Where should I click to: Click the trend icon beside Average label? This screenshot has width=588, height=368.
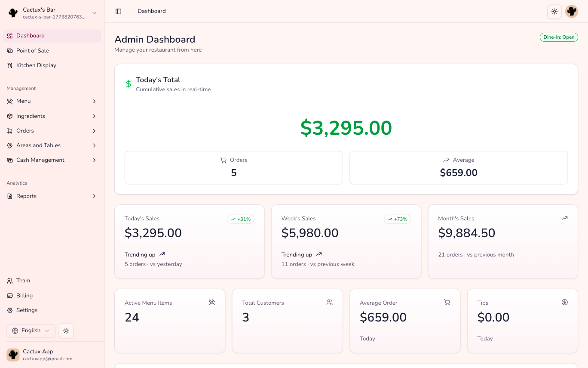[x=446, y=160]
